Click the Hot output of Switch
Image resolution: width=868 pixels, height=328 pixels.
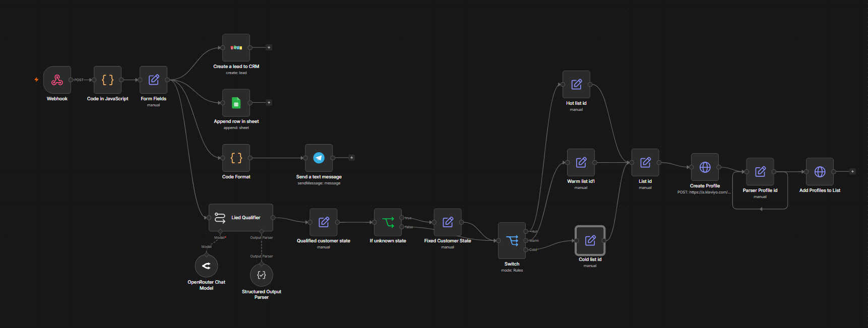click(526, 231)
